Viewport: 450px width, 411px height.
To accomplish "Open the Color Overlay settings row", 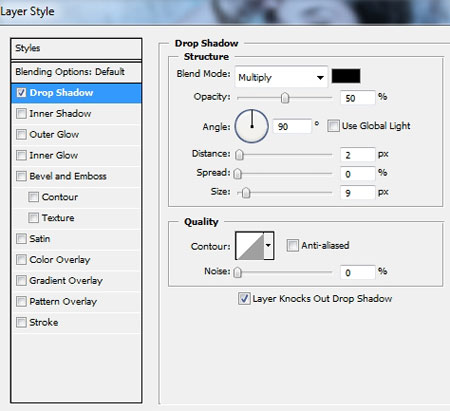I will 76,260.
